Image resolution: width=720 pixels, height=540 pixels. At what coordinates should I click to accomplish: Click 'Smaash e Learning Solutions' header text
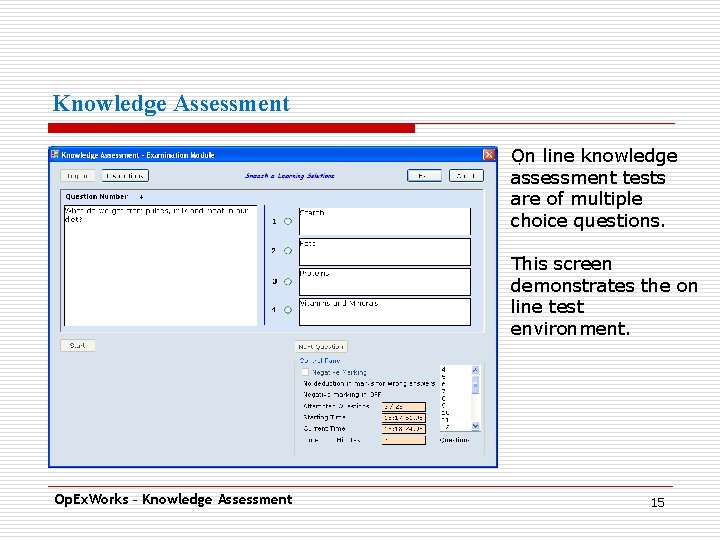(x=290, y=175)
